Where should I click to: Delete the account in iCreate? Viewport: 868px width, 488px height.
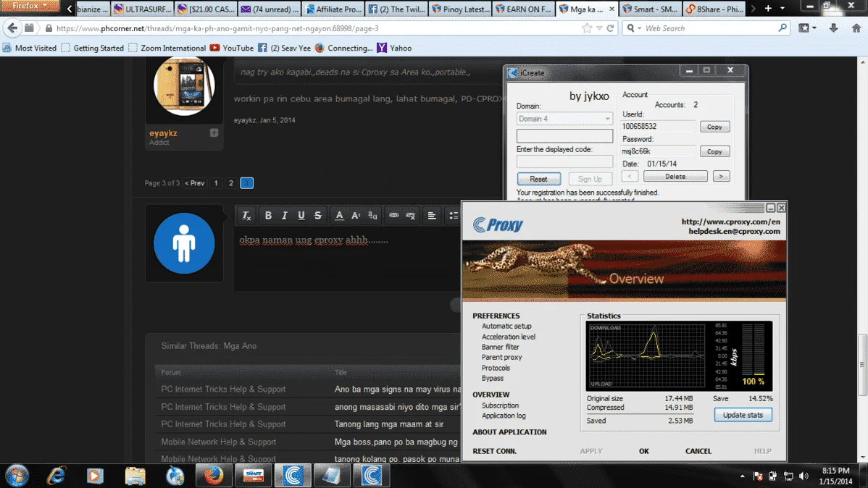(675, 177)
